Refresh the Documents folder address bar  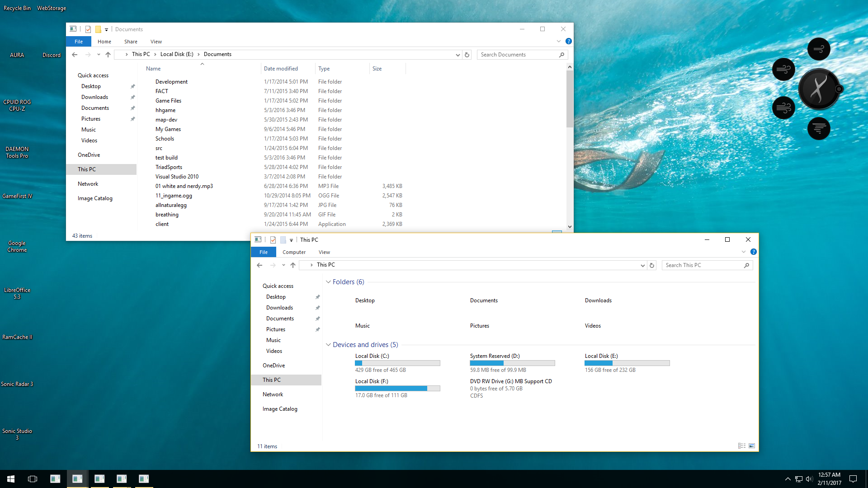pos(467,55)
